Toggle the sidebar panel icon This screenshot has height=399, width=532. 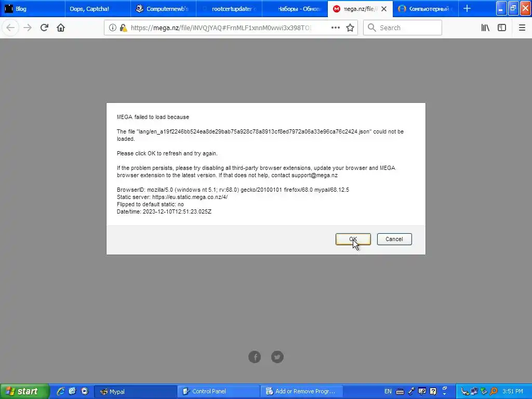(502, 28)
